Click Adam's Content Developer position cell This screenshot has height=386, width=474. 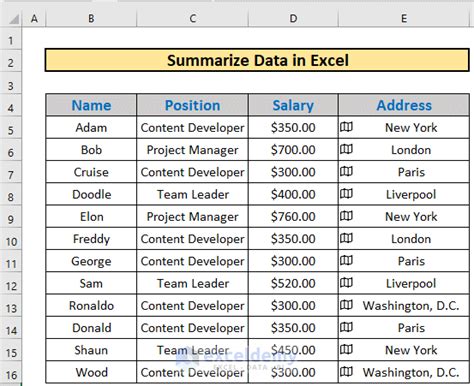click(192, 127)
